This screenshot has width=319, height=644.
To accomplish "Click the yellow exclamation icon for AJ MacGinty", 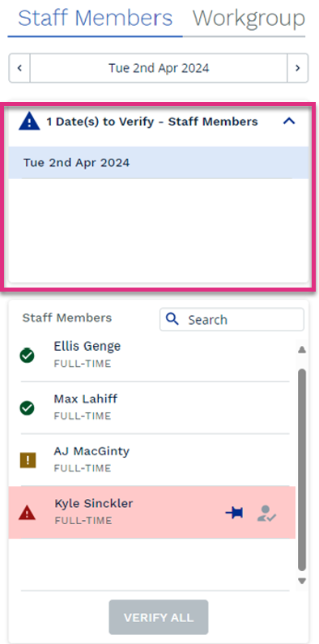I will 28,460.
